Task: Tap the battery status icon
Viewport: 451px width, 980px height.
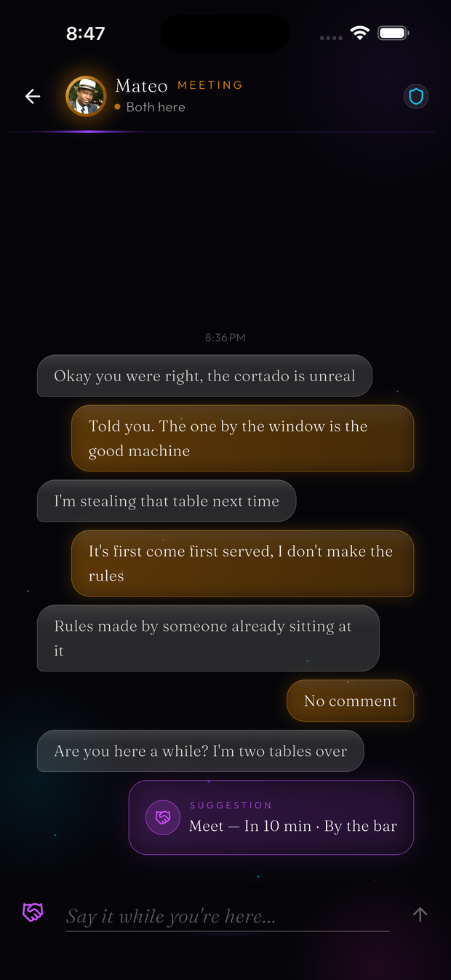Action: click(x=394, y=33)
